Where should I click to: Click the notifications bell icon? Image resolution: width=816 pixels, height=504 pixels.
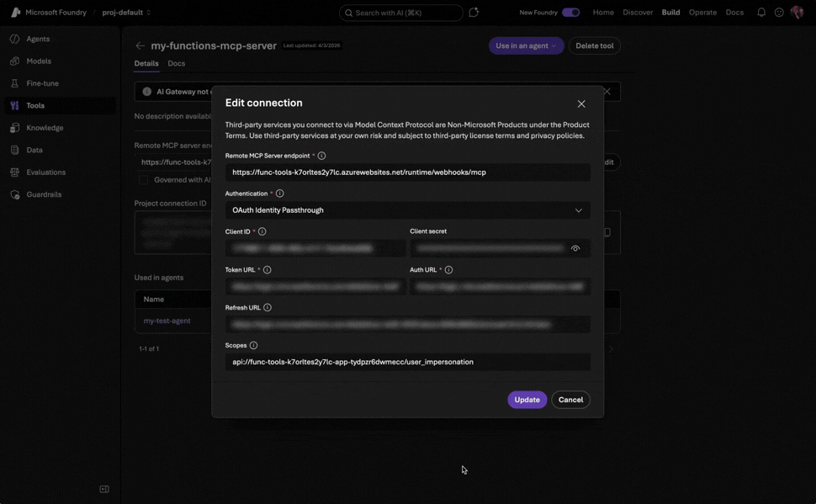tap(760, 11)
